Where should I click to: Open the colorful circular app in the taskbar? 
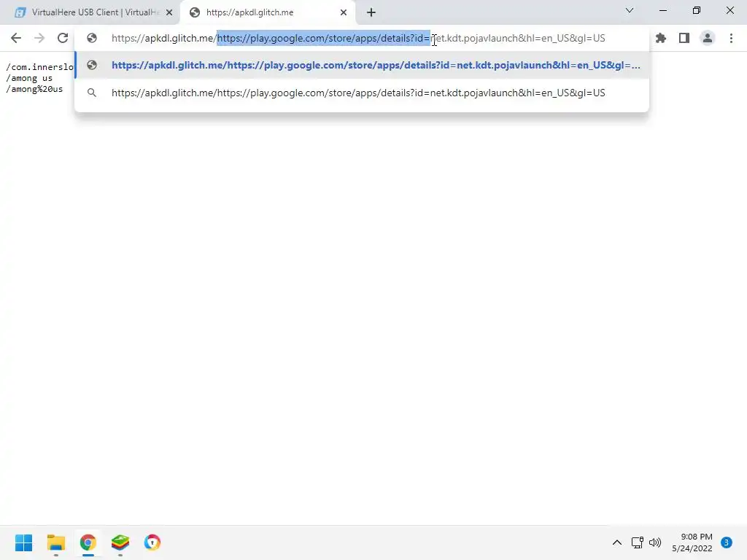[x=152, y=542]
